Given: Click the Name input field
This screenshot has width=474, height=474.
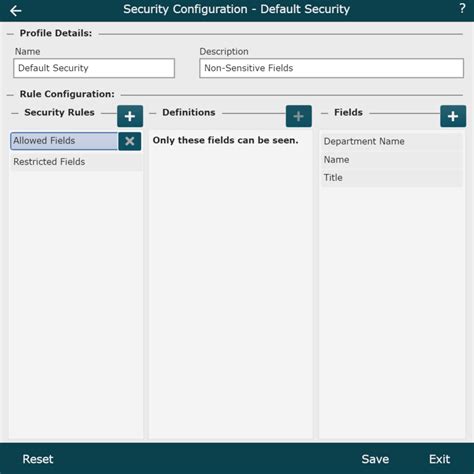Looking at the screenshot, I should pyautogui.click(x=94, y=68).
